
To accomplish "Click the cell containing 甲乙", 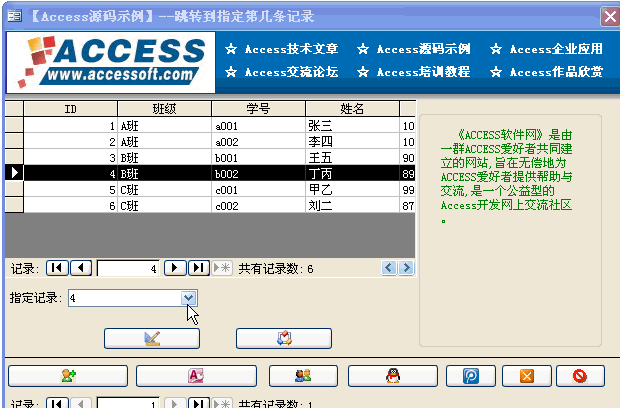I will (x=352, y=189).
